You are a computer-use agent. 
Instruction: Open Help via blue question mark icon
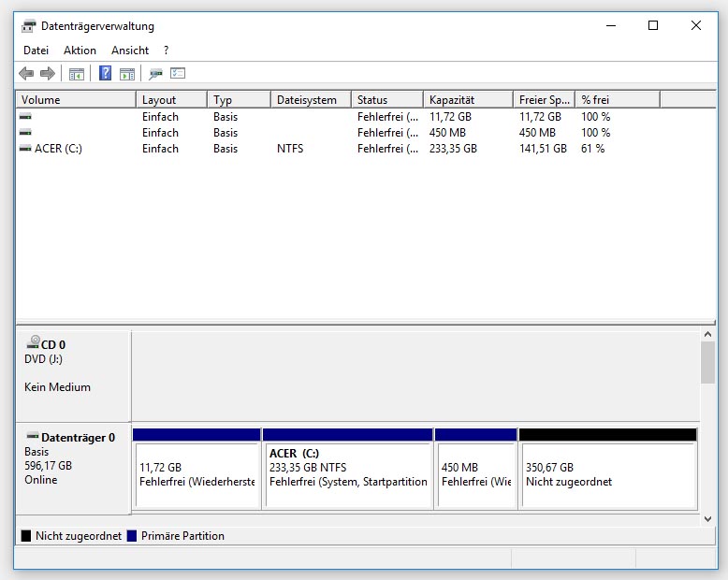[106, 74]
